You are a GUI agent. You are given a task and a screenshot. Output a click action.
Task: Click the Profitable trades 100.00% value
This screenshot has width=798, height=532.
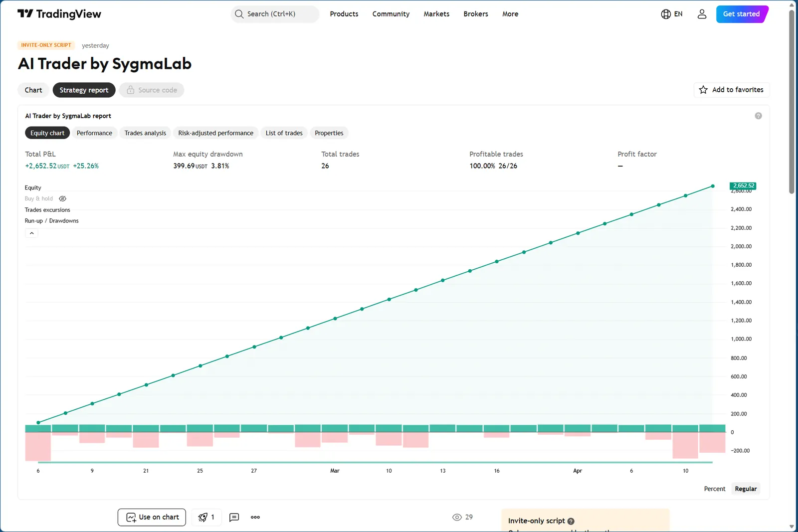point(482,166)
